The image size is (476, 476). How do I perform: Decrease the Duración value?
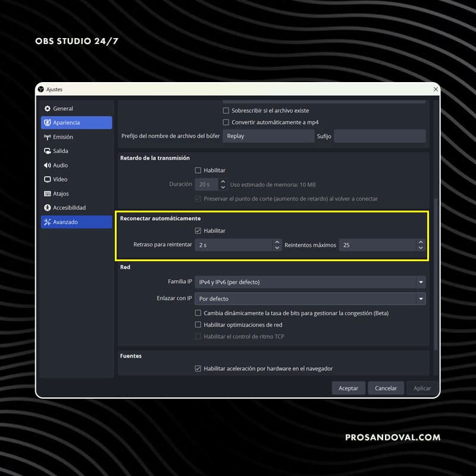point(223,187)
